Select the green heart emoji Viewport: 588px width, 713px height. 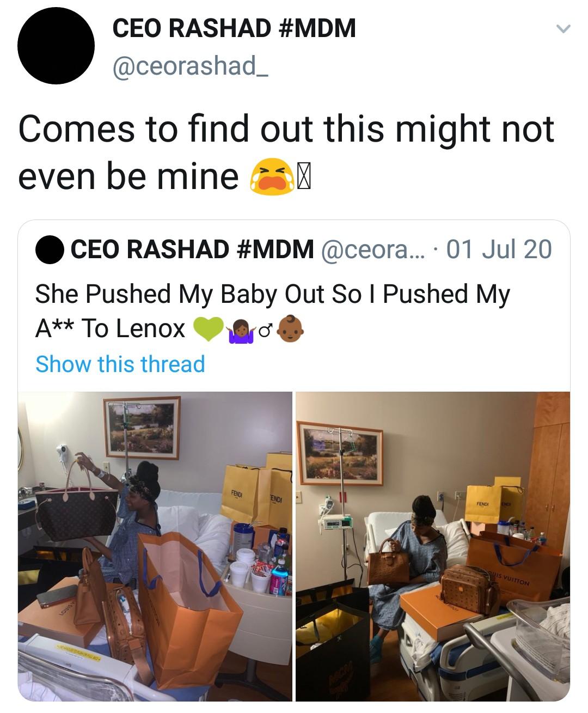208,329
